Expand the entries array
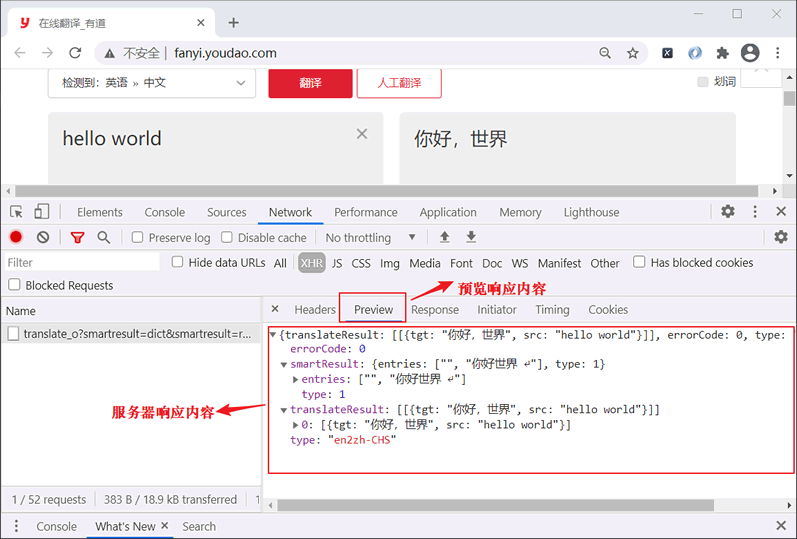Screen dimensions: 797x539 (x=295, y=379)
